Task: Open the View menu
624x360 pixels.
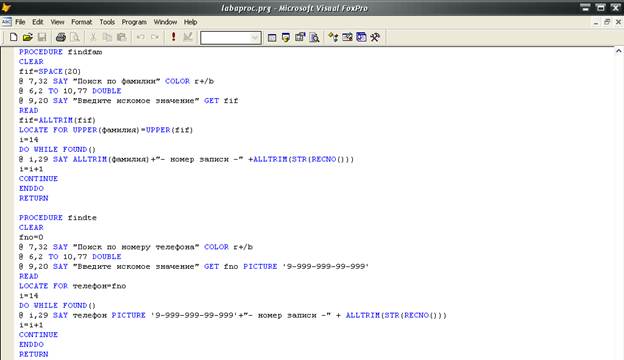Action: (57, 22)
